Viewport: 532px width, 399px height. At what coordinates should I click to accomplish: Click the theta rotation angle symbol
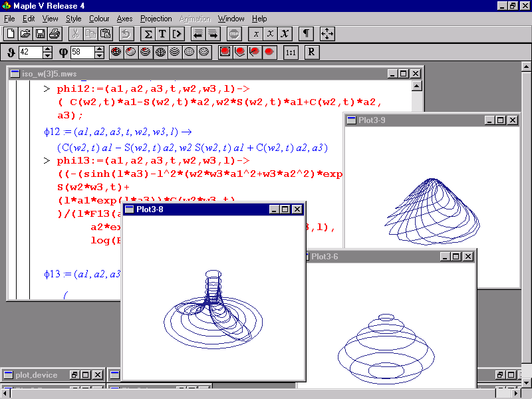(11, 53)
